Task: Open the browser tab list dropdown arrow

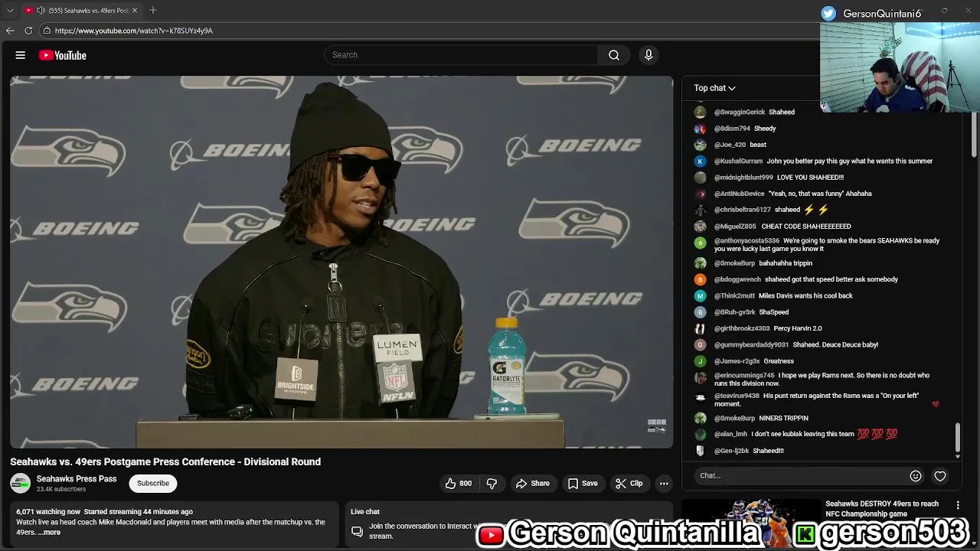Action: (9, 10)
